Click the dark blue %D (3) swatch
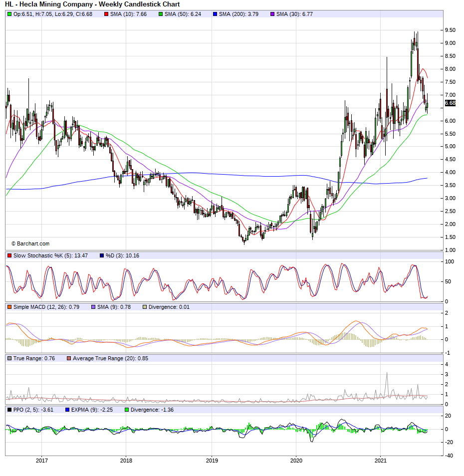Viewport: 464px width, 476px height. click(102, 255)
